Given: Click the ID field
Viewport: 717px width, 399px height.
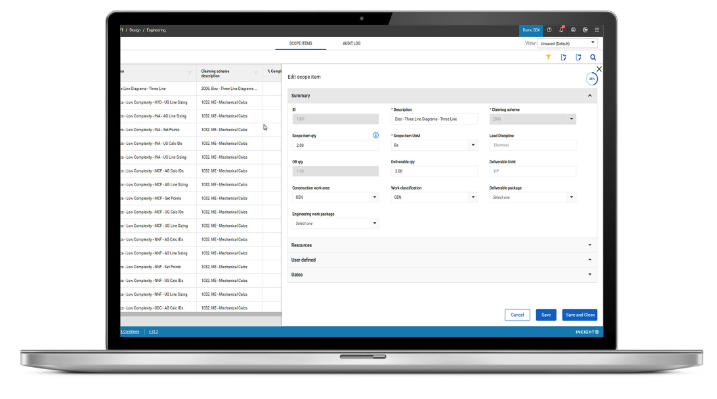Looking at the screenshot, I should coord(335,119).
